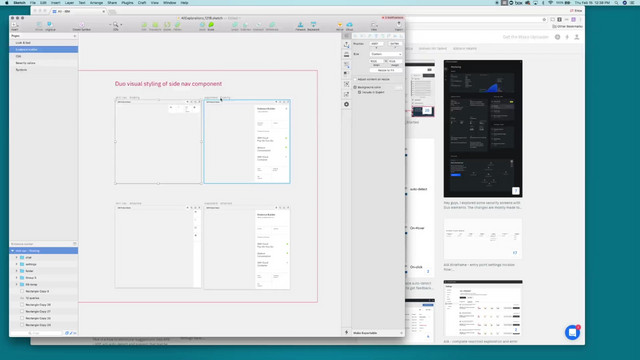Open the artboard Size preset dropdown

[386, 54]
